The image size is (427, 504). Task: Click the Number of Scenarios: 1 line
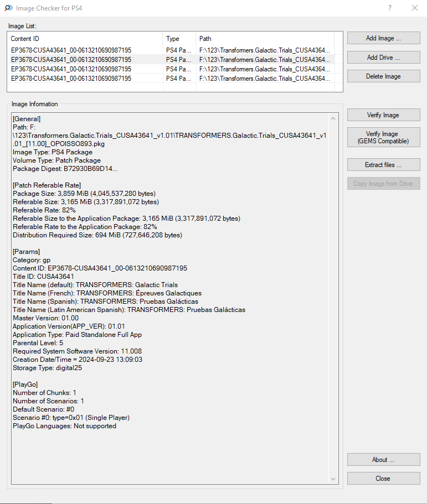click(x=48, y=401)
